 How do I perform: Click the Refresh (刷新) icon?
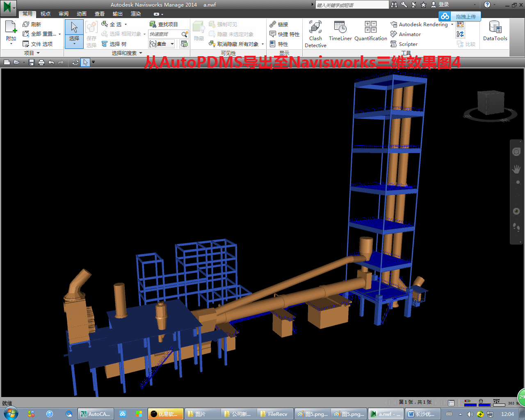(26, 24)
